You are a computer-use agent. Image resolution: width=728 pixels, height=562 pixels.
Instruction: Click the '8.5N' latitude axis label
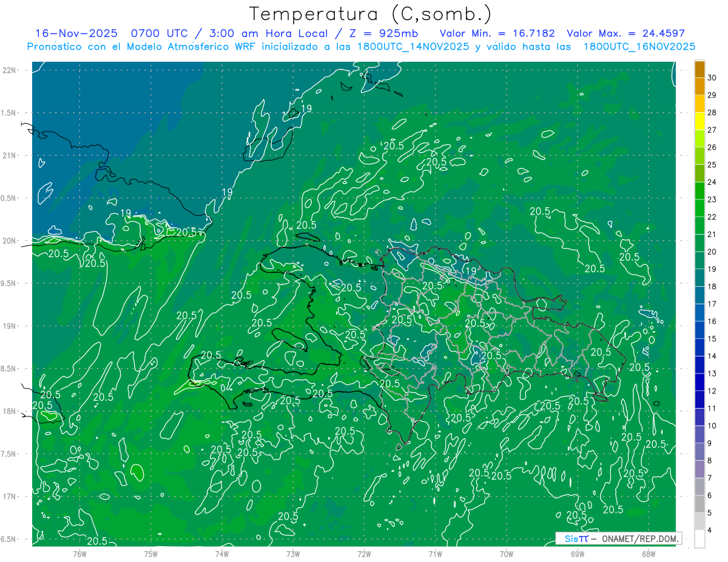coord(9,369)
